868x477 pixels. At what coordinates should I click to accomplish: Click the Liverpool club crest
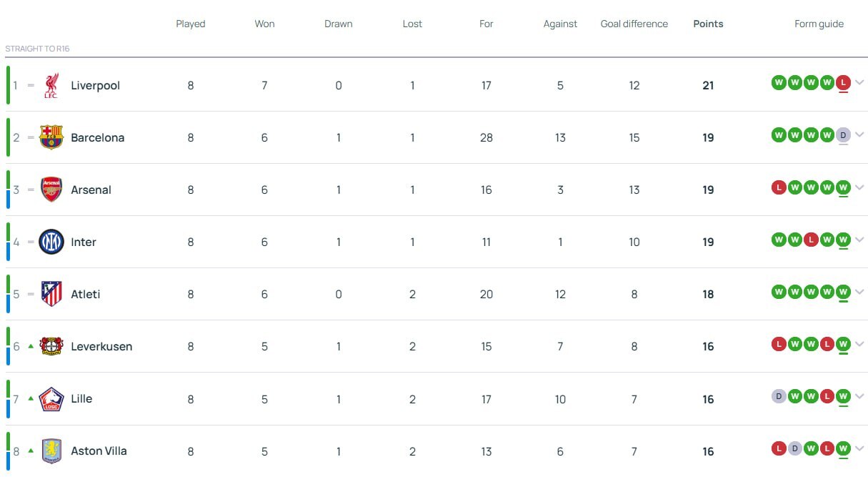click(51, 85)
